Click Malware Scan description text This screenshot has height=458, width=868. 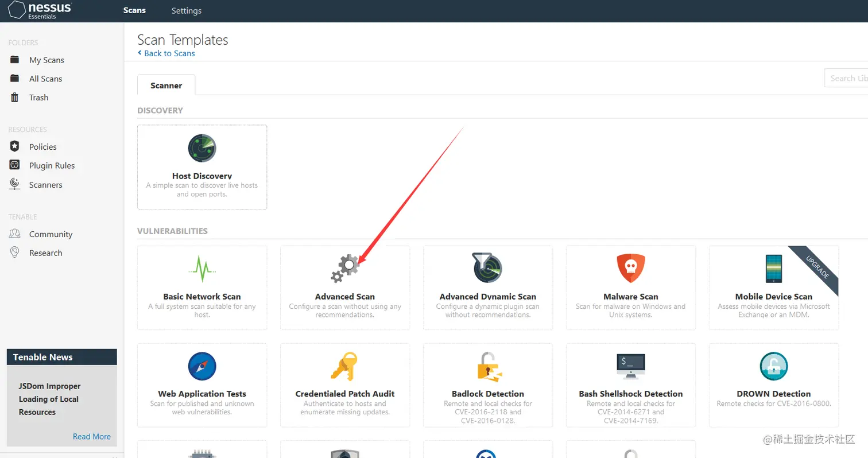click(x=631, y=310)
